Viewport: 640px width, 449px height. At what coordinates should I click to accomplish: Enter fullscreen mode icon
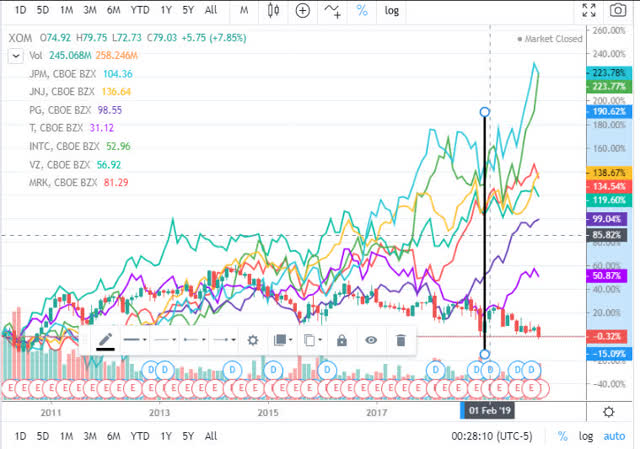click(589, 11)
